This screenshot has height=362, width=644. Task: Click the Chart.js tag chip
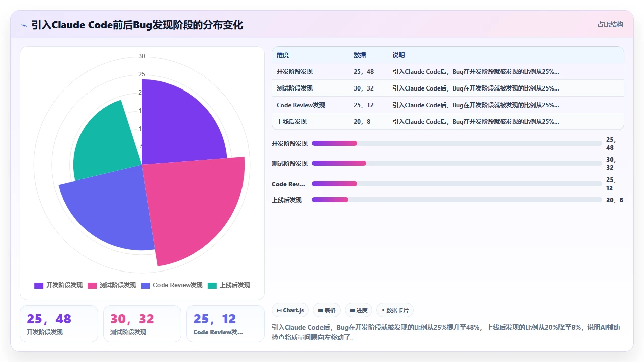[290, 310]
